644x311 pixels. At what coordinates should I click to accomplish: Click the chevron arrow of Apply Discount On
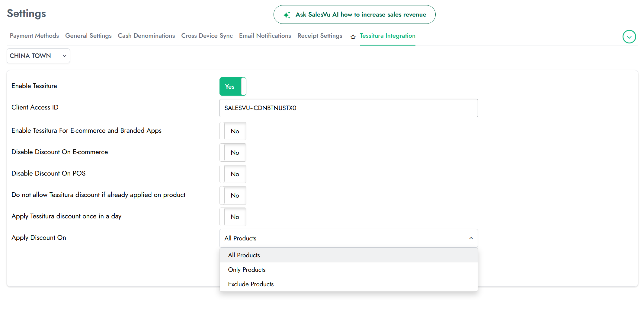(471, 238)
